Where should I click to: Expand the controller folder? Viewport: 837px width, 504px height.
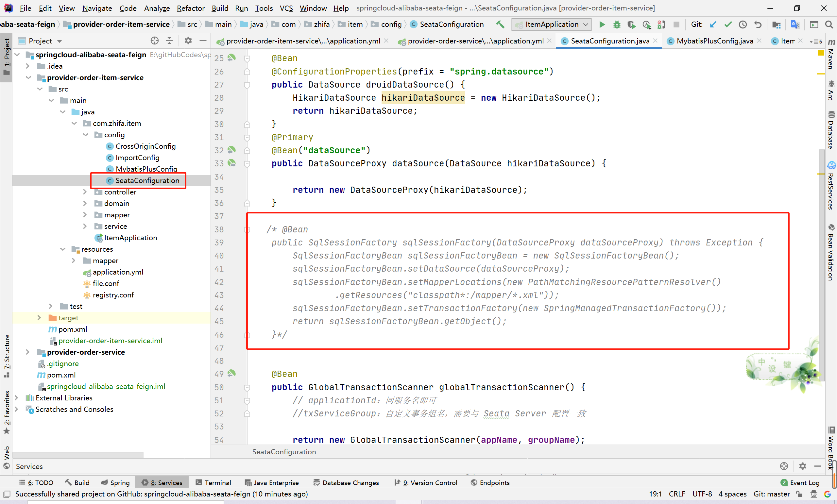coord(85,192)
